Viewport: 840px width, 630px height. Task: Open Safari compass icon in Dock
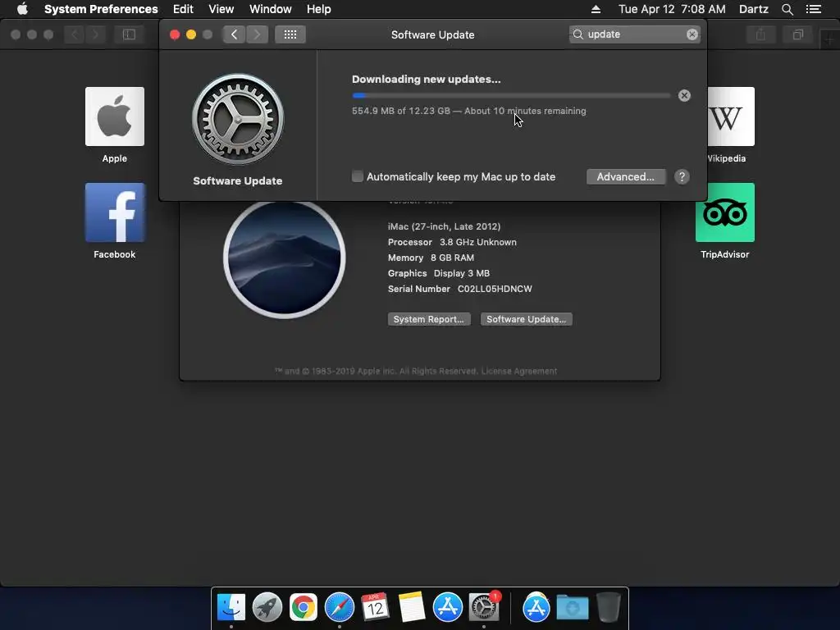[x=340, y=608]
